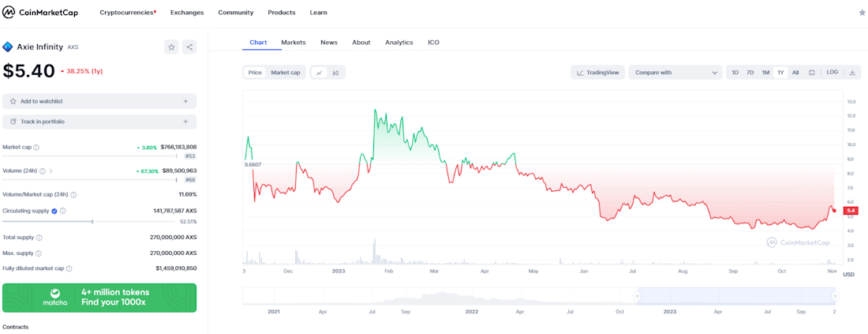Viewport: 868px width, 334px height.
Task: Expand Volume (24h) details chevron
Action: 51,171
